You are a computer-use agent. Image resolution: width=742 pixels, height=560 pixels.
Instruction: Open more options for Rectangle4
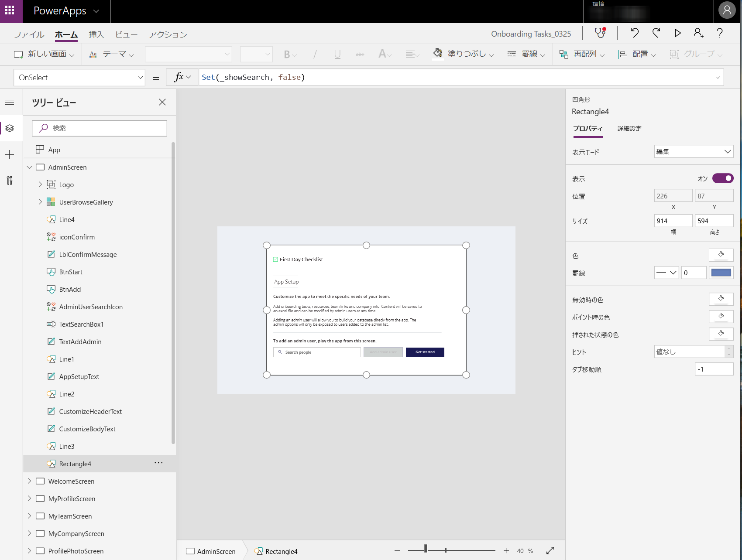tap(158, 463)
